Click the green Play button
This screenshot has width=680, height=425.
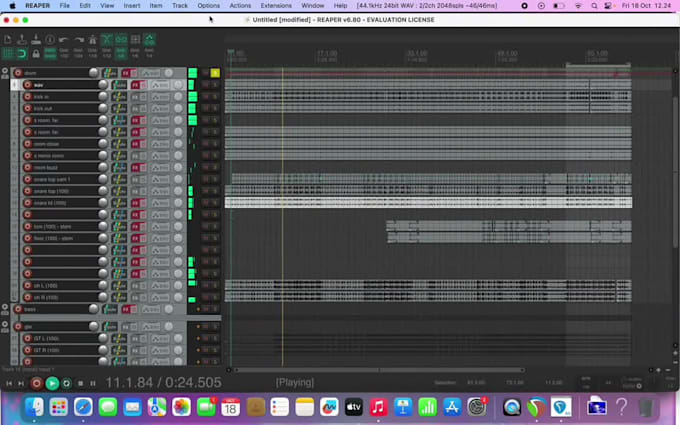pos(52,383)
